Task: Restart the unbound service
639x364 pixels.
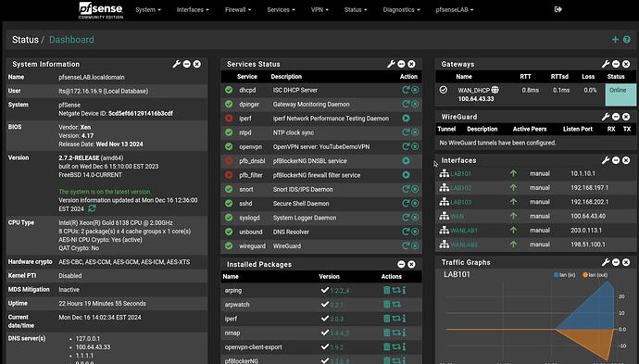Action: (x=406, y=232)
